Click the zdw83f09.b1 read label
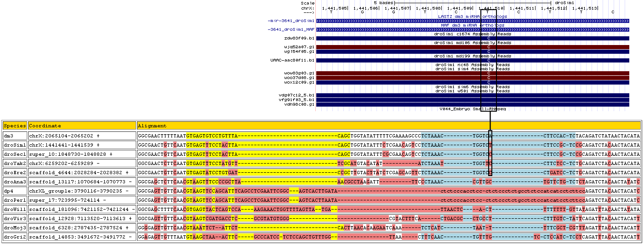 299,38
